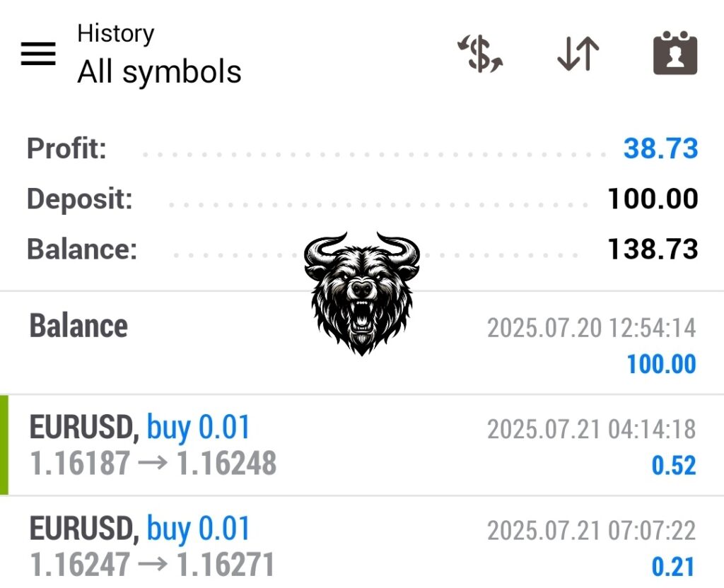Open the hamburger navigation menu
The width and height of the screenshot is (724, 588).
coord(38,54)
